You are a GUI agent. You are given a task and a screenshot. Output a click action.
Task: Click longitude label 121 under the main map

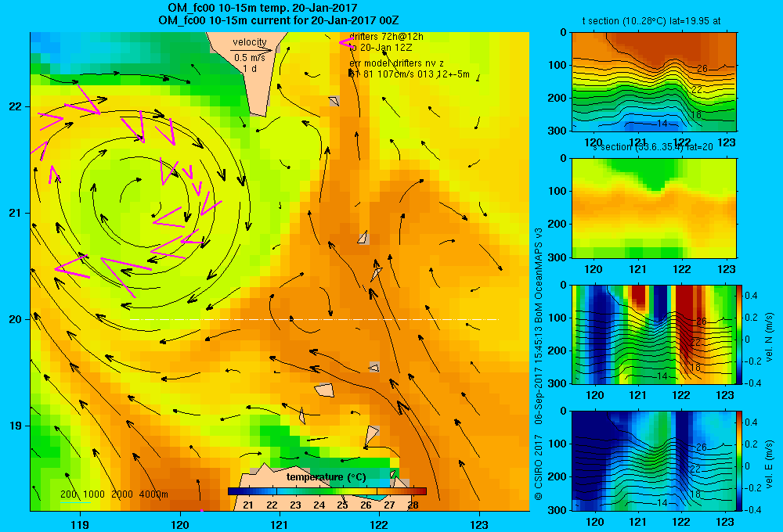(280, 525)
